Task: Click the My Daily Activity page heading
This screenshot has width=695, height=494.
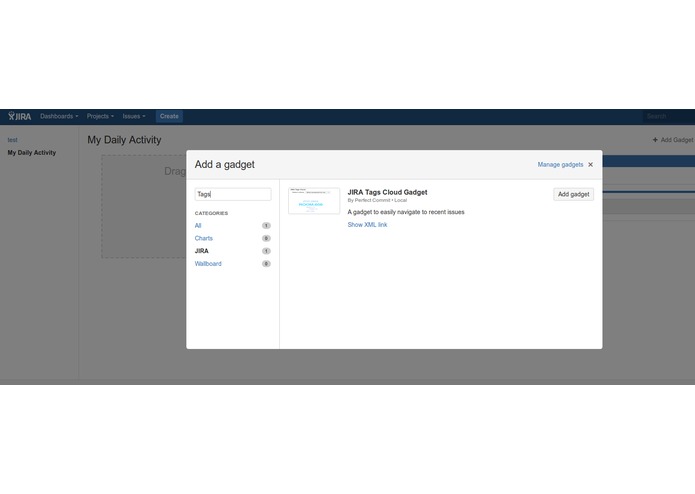Action: 124,140
